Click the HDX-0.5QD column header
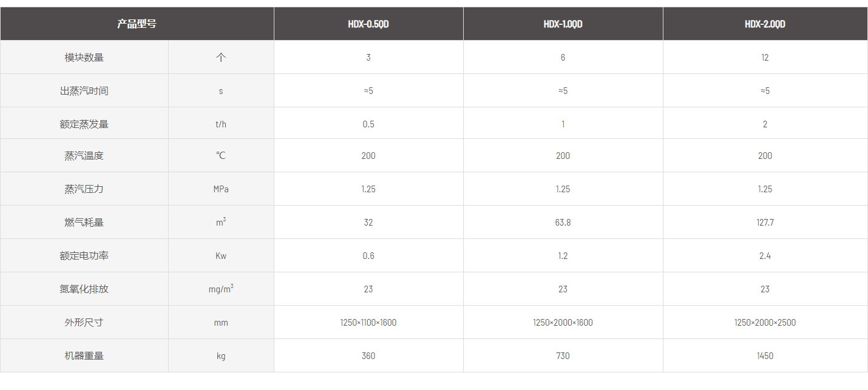Viewport: 868px width, 390px height. pyautogui.click(x=368, y=24)
